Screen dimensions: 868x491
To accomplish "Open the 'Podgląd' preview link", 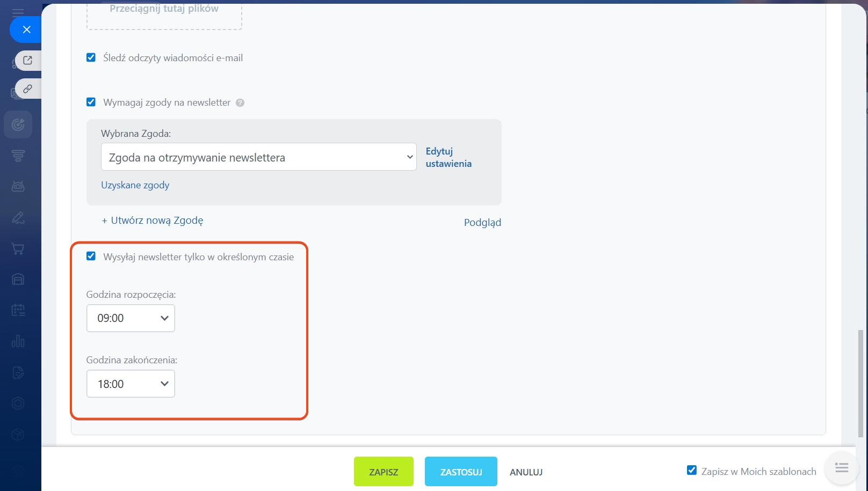I will (x=482, y=222).
